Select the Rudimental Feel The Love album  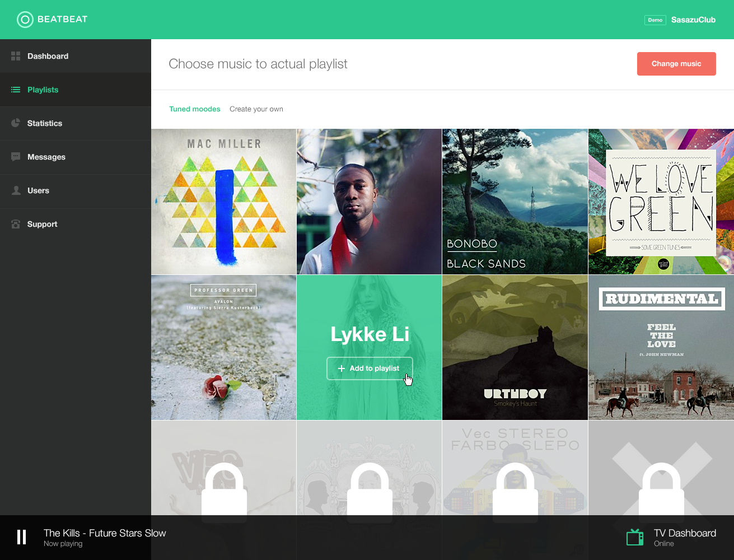pos(661,347)
